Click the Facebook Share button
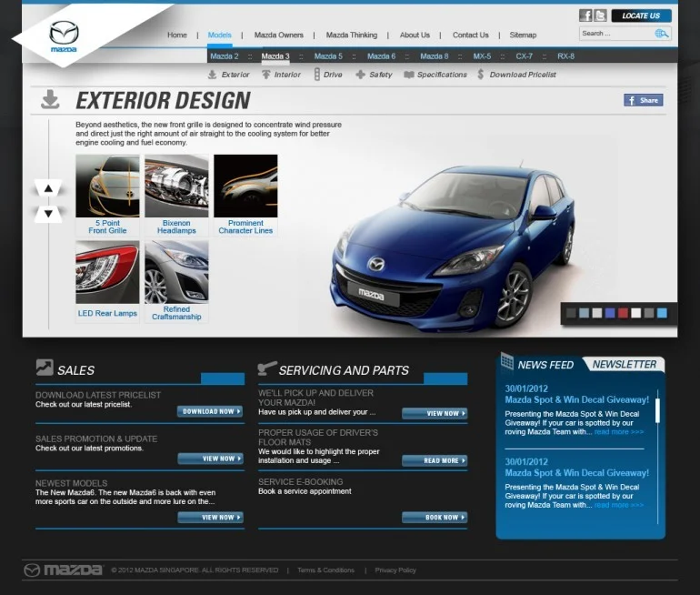The height and width of the screenshot is (595, 700). pyautogui.click(x=644, y=100)
